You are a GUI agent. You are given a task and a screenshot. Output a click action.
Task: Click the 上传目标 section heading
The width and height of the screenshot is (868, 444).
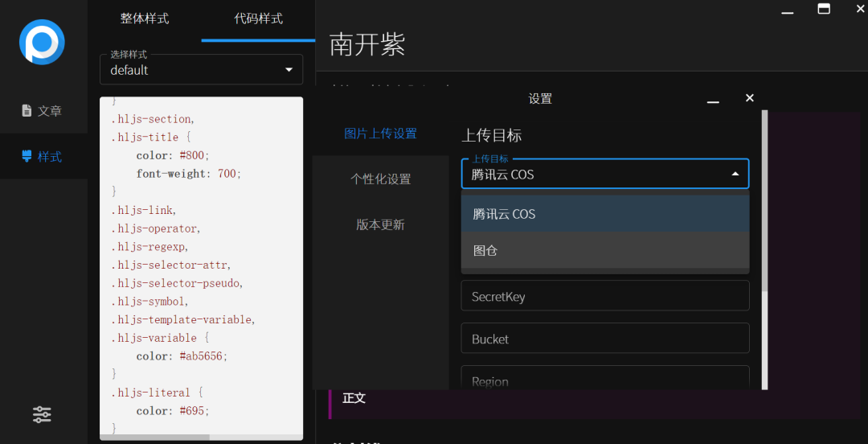[492, 136]
